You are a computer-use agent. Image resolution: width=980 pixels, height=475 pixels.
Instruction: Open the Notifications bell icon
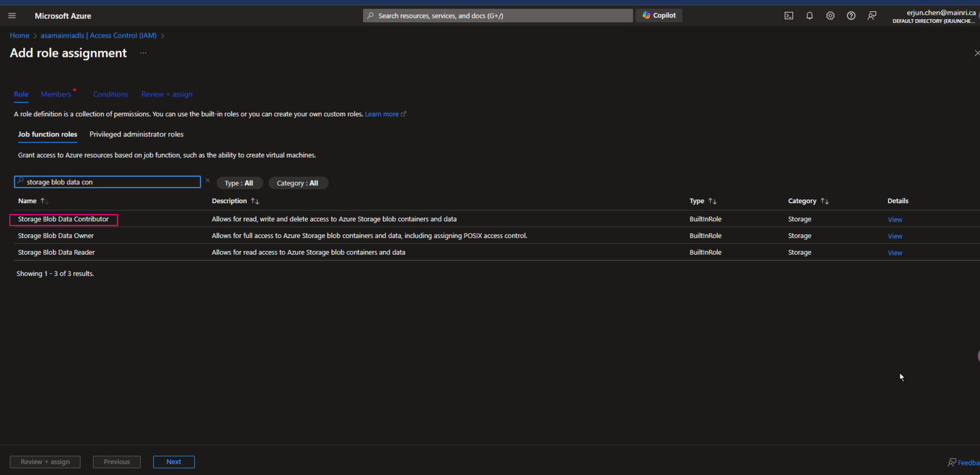[x=809, y=15]
